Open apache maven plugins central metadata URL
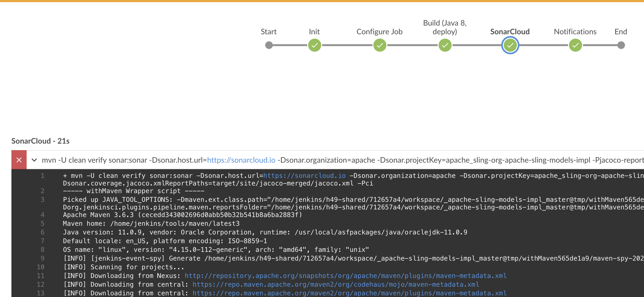 pyautogui.click(x=349, y=293)
